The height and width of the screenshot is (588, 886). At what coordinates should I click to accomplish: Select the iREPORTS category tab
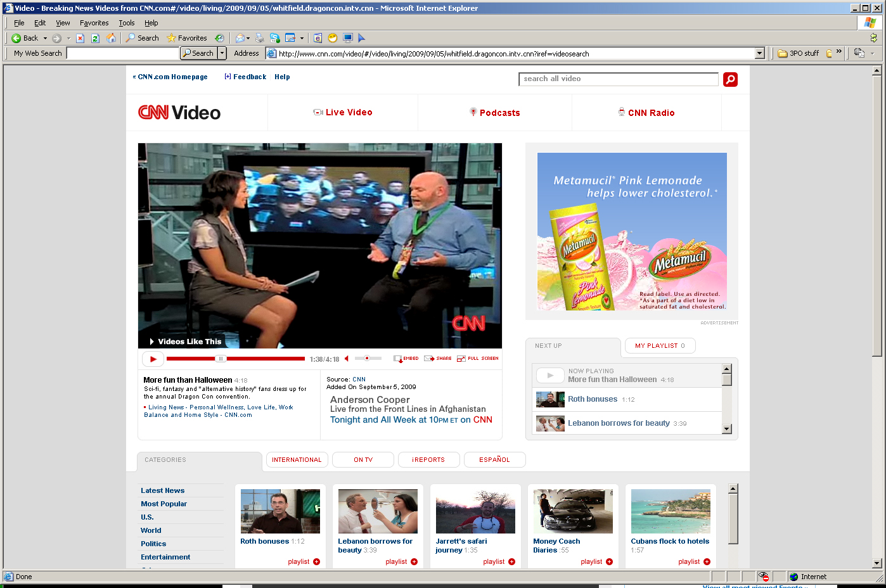point(428,460)
